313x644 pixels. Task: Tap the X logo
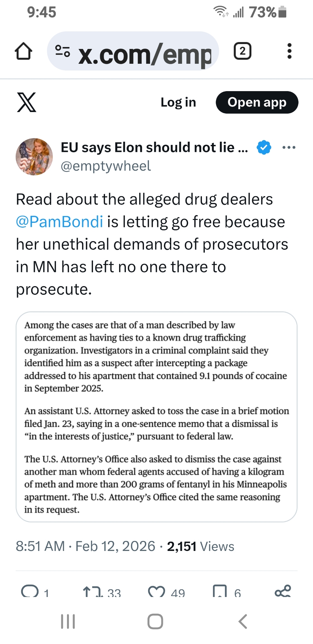click(26, 102)
